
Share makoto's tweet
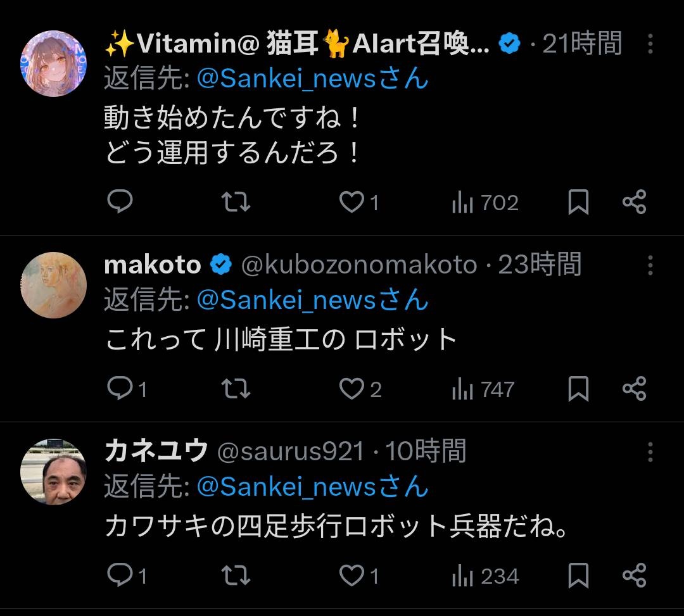pos(634,389)
